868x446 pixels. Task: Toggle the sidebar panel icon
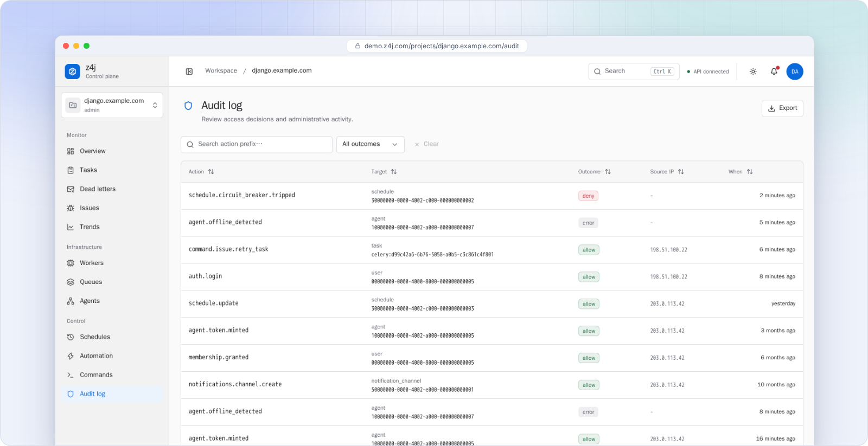[189, 72]
